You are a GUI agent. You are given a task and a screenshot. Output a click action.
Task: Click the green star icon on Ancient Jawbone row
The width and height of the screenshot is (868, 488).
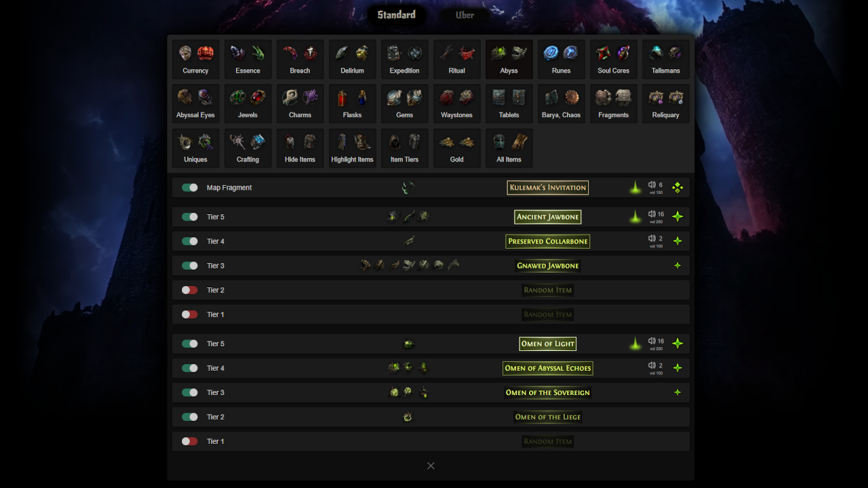677,217
